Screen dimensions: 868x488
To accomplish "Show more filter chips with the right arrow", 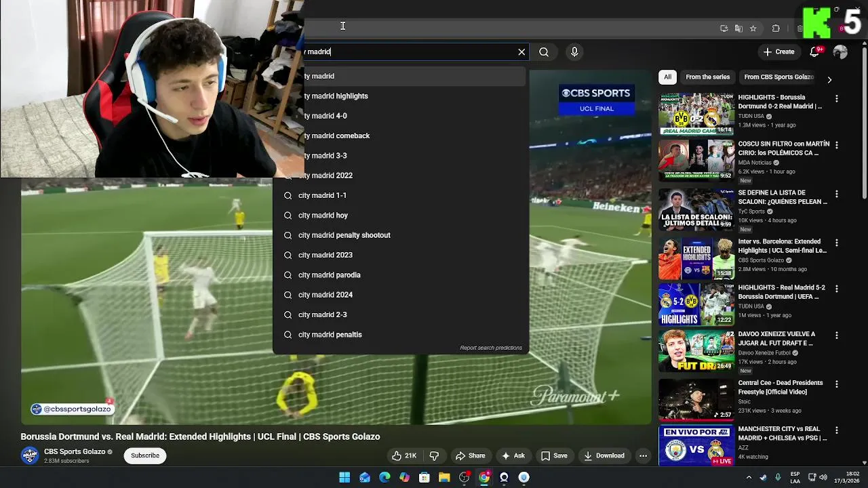I will 829,79.
